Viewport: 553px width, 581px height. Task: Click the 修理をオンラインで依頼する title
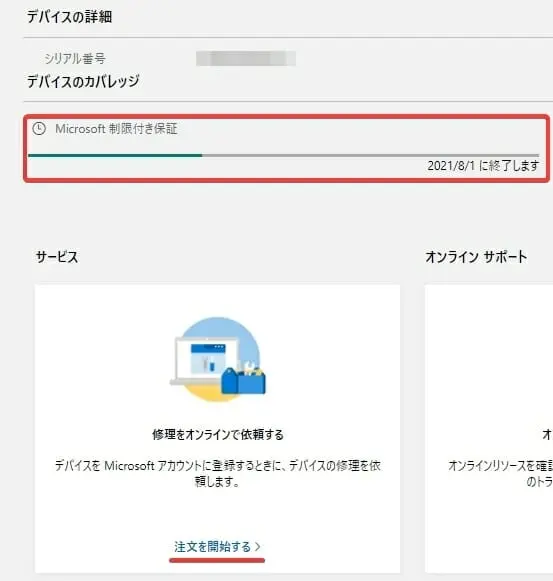tap(218, 434)
